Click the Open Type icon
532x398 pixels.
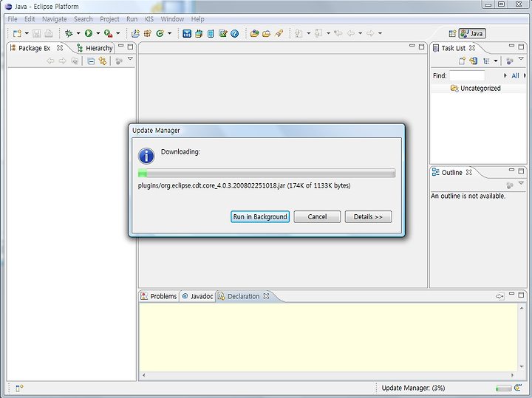coord(254,33)
